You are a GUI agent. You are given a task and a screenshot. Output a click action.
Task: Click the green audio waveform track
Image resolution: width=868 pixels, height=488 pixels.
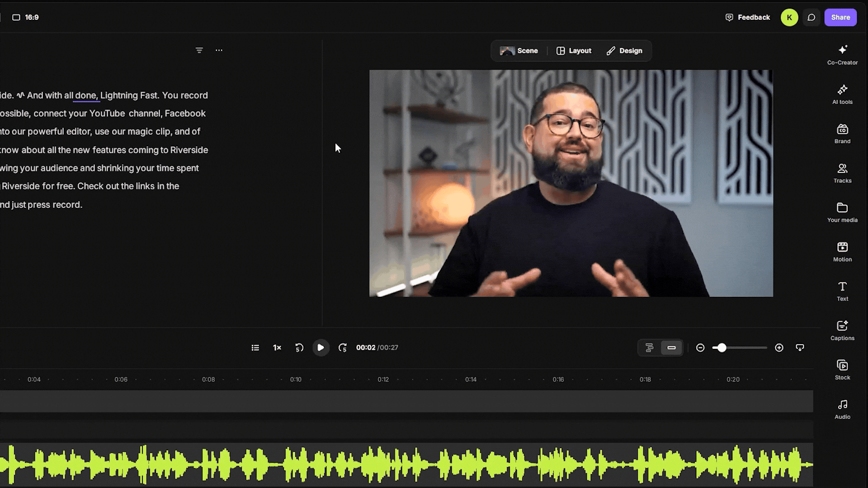click(x=406, y=464)
